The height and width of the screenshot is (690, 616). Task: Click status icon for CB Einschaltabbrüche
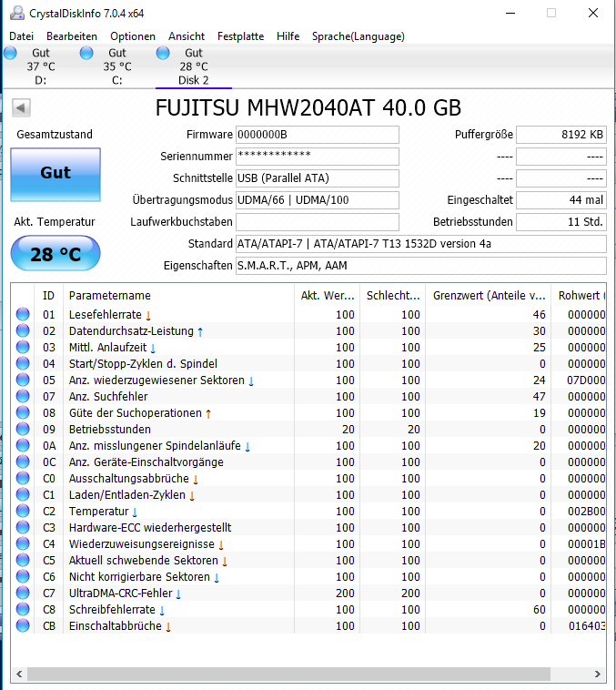(23, 625)
